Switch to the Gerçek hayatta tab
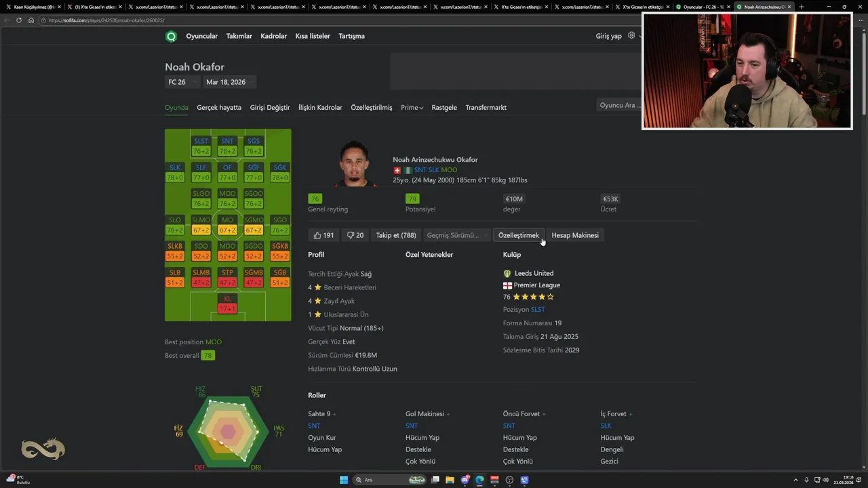 click(219, 108)
